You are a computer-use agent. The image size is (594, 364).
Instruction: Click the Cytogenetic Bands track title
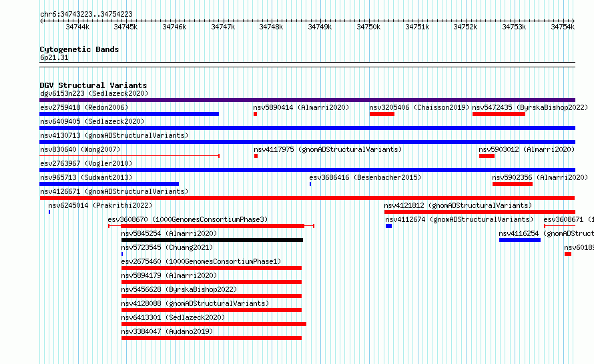tap(79, 49)
